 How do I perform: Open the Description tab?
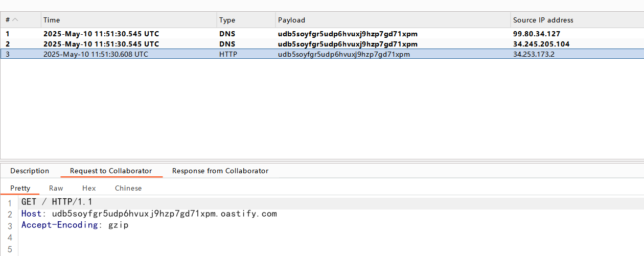point(30,171)
